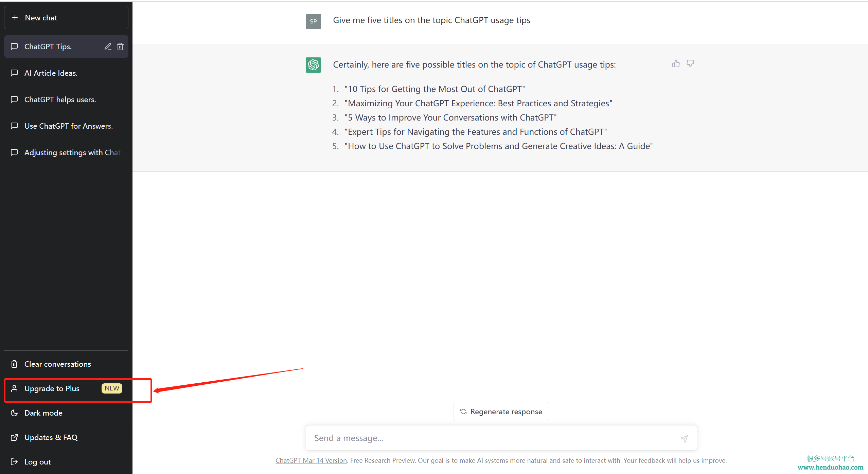Select Upgrade to Plus
Image resolution: width=868 pixels, height=474 pixels.
point(66,388)
